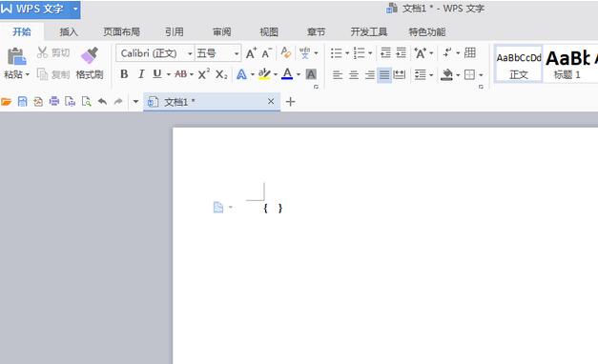The image size is (598, 364).
Task: Save document with disk icon
Action: (x=23, y=102)
